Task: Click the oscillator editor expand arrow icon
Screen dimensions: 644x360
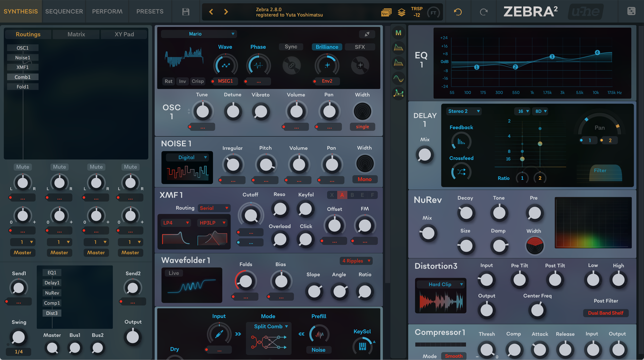Action: click(367, 34)
